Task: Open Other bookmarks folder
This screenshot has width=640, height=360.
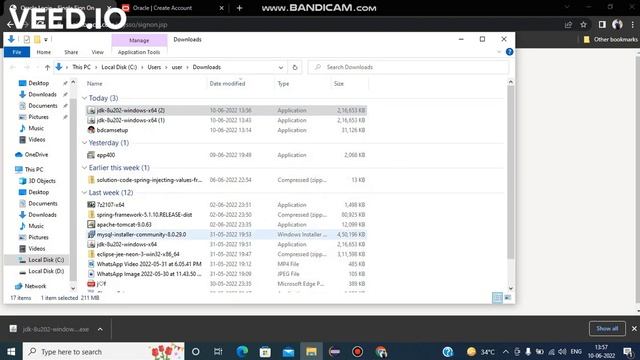Action: pos(611,40)
